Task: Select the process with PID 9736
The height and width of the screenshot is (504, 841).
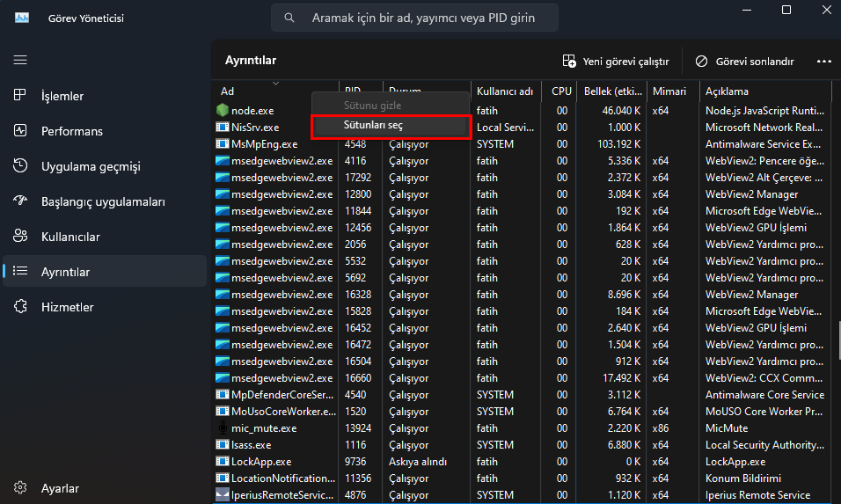Action: 355,461
